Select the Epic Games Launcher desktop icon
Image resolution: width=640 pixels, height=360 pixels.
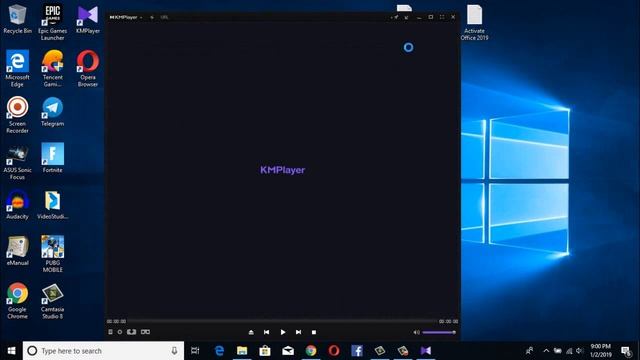click(53, 22)
